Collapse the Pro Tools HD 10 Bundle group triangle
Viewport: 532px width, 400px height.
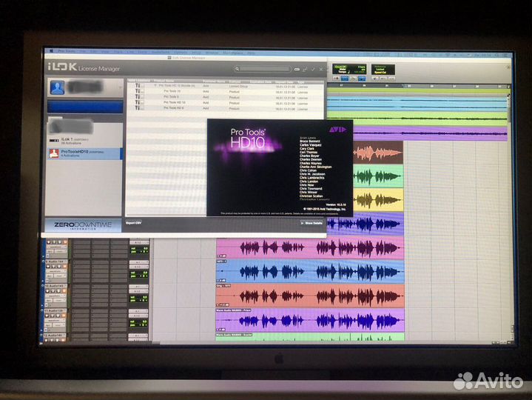pyautogui.click(x=155, y=86)
